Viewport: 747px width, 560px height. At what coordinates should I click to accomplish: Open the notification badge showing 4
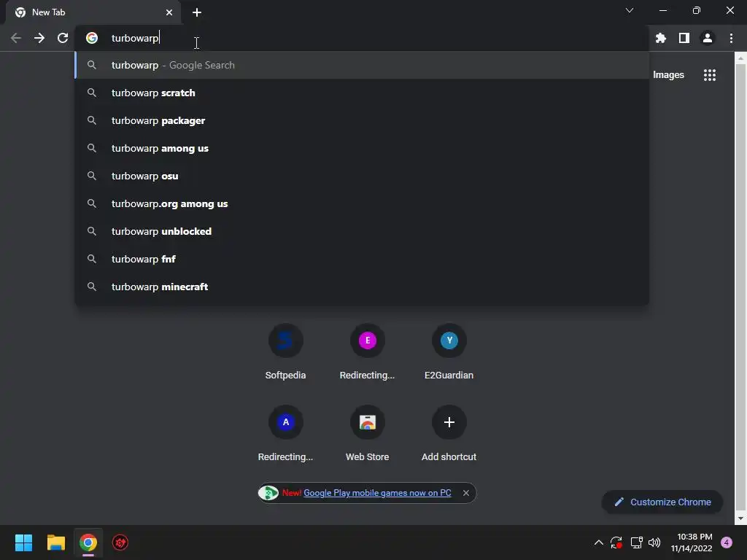pyautogui.click(x=727, y=542)
